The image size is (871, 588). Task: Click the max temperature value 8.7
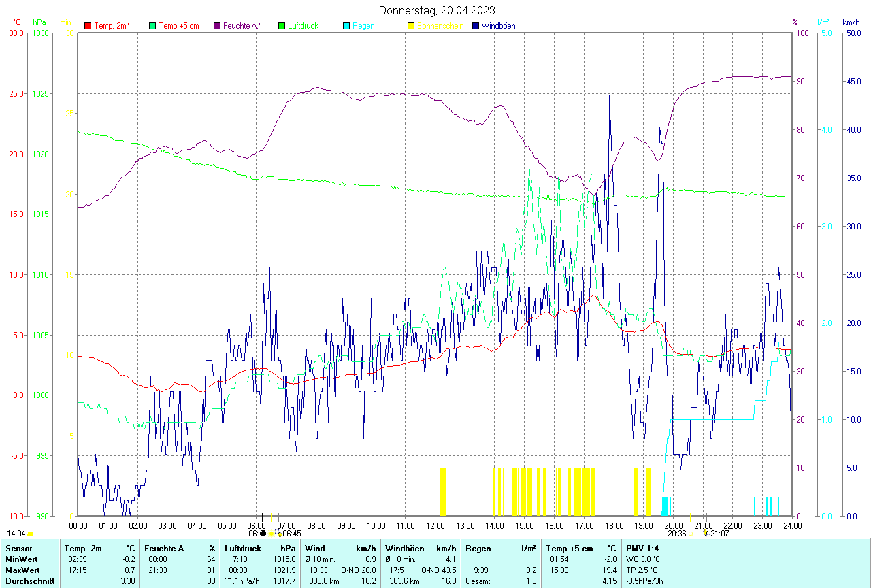tap(131, 570)
